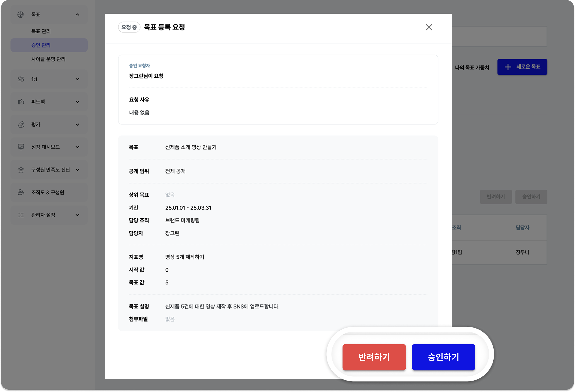Click 나의 목표 가중치 label
This screenshot has width=575, height=392.
coord(472,67)
